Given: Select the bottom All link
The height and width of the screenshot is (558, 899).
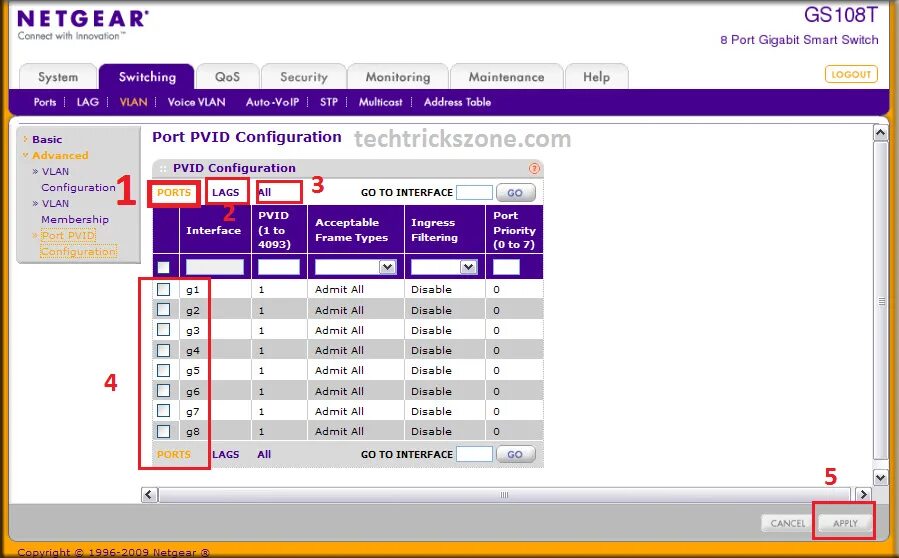Looking at the screenshot, I should coord(264,454).
